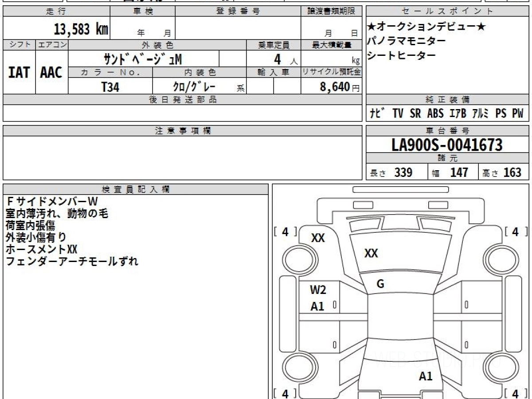Select the シートヒーター line
532x399 pixels.
tap(402, 55)
